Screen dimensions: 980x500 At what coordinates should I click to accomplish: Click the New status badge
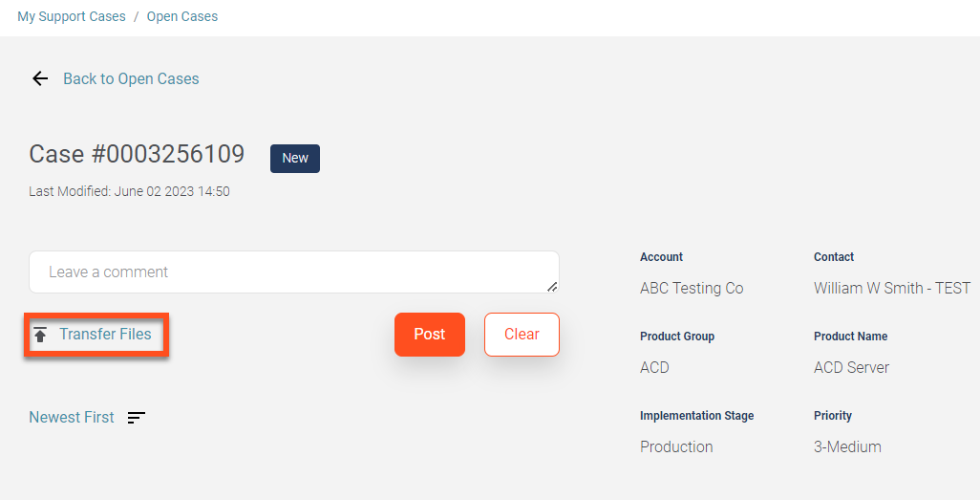pos(295,159)
